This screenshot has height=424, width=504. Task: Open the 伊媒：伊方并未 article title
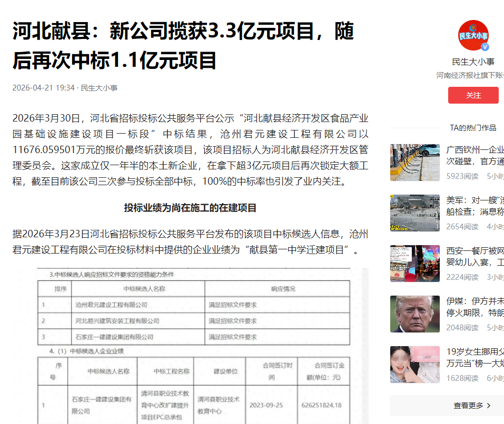[475, 307]
